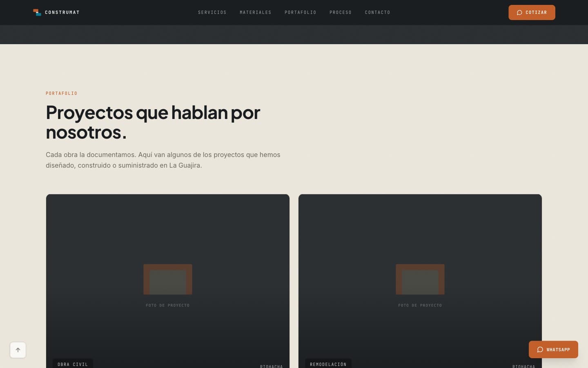Open the Remodelación project thumbnail
This screenshot has height=368, width=588.
click(420, 281)
